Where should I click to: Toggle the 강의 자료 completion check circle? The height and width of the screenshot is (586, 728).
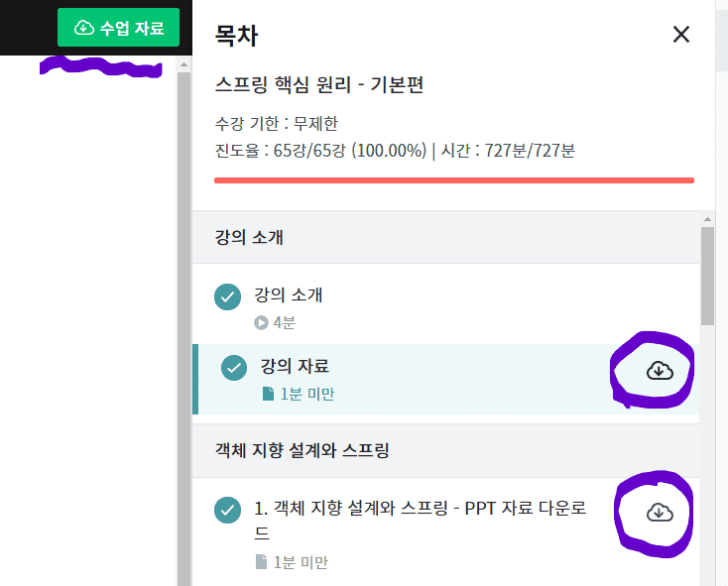[234, 368]
